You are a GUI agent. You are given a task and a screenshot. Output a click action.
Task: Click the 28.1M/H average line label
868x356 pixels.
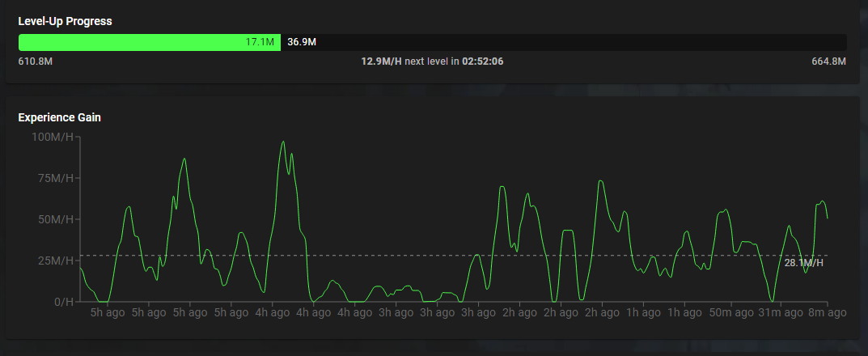coord(803,262)
